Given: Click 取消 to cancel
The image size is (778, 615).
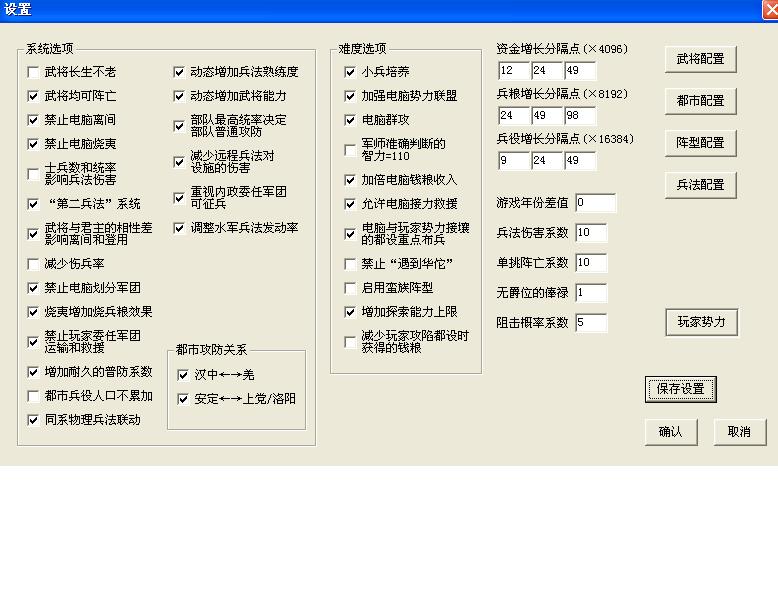Looking at the screenshot, I should (x=739, y=432).
